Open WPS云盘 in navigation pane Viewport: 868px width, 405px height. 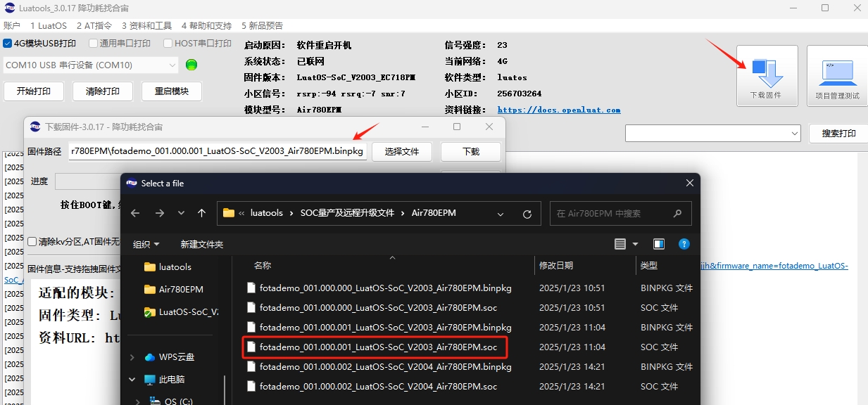169,357
